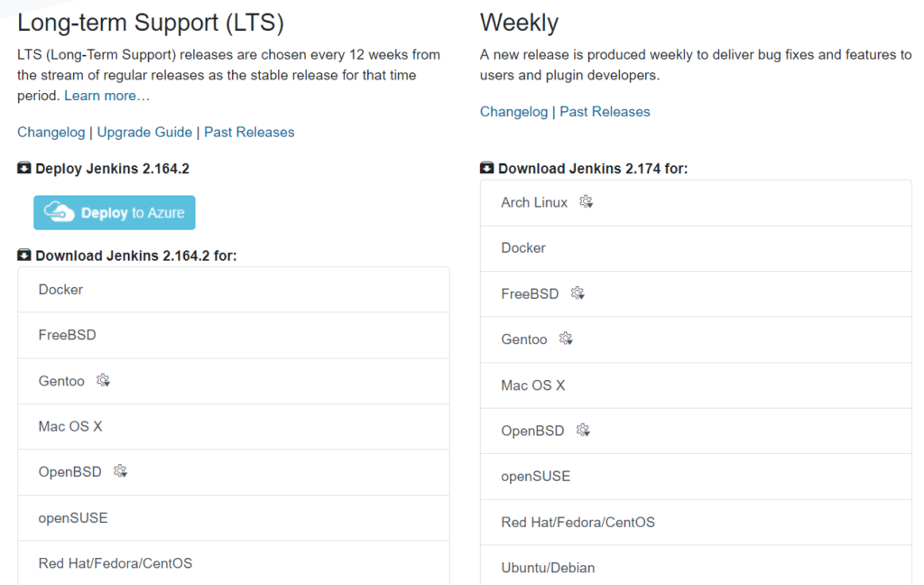
Task: Select Docker in LTS download list
Action: (x=234, y=290)
